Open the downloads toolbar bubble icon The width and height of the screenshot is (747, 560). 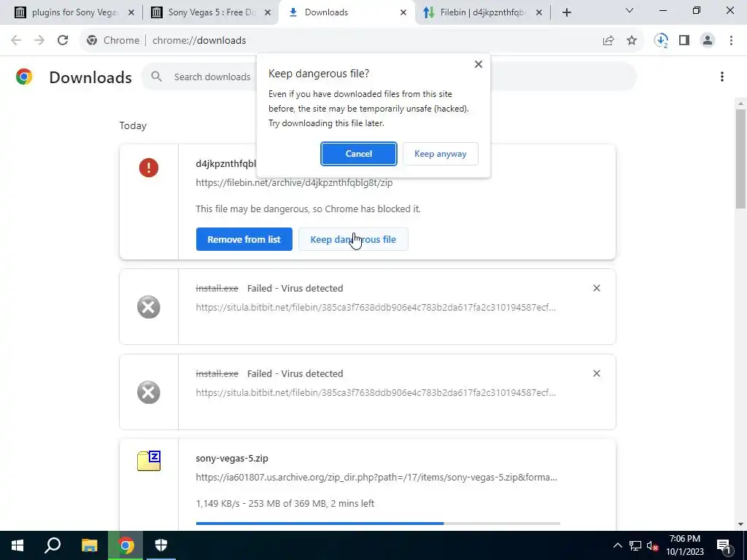[661, 41]
